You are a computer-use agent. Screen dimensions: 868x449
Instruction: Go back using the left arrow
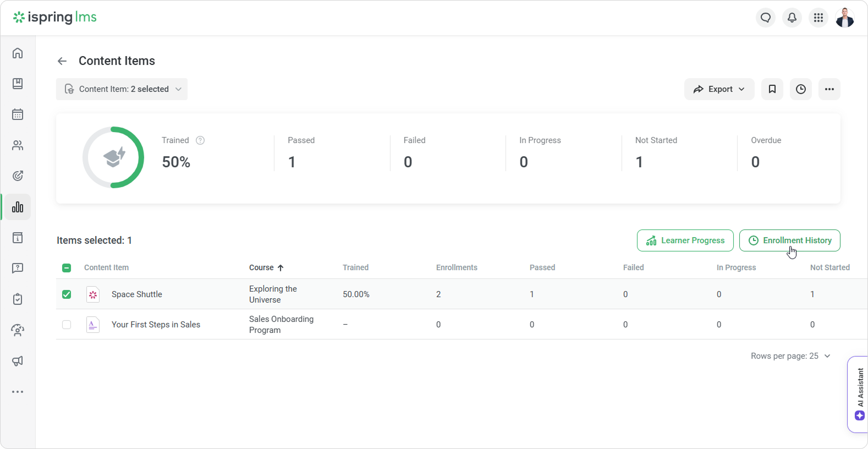tap(62, 61)
